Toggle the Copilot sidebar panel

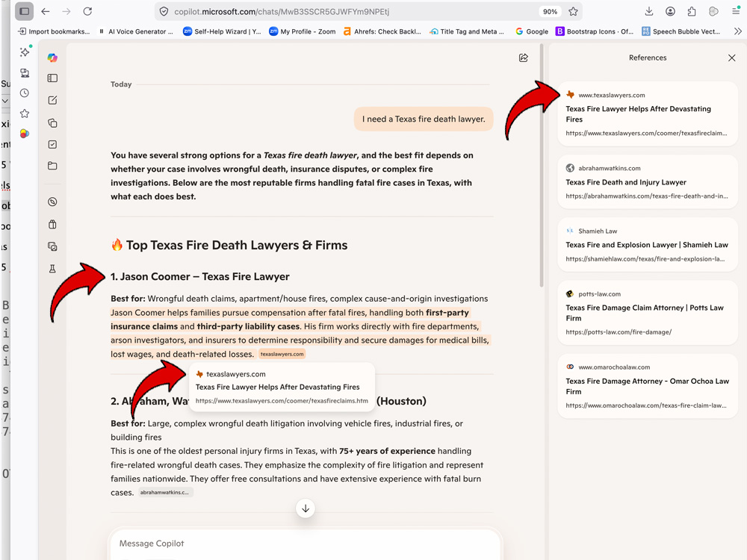tap(52, 78)
